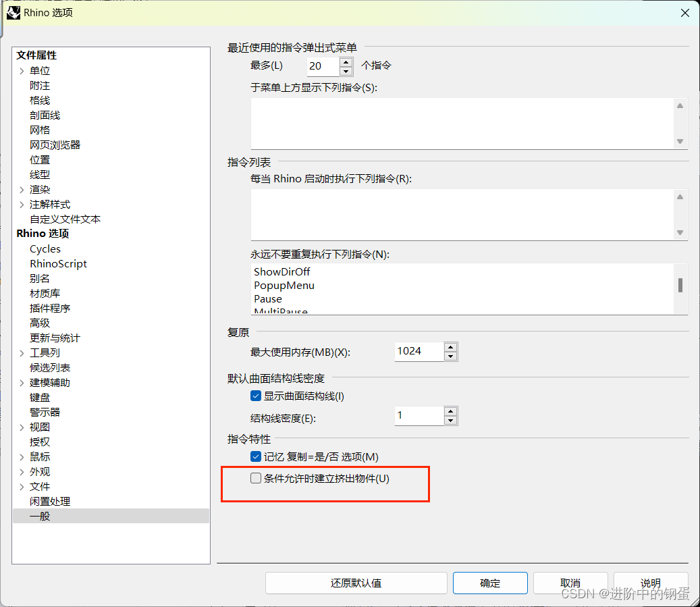Screen dimensions: 700x607
Task: Open 自定义文件文本 page
Action: (65, 219)
